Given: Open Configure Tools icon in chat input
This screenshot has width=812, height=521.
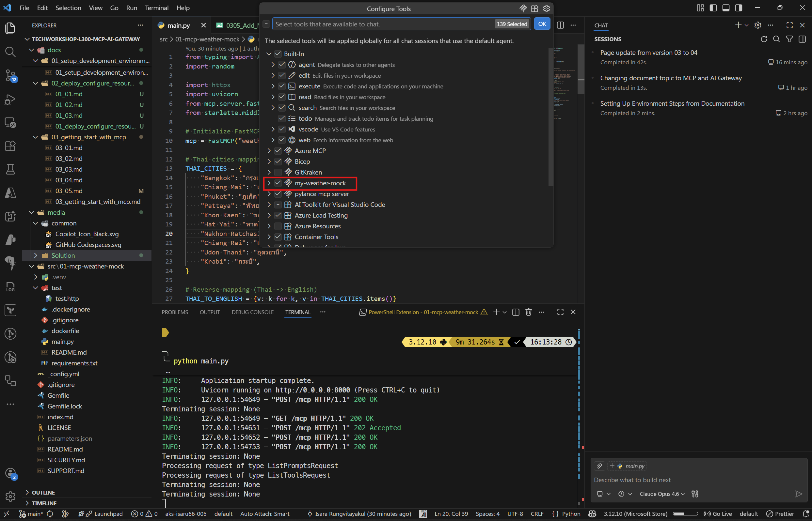Looking at the screenshot, I should pos(695,494).
